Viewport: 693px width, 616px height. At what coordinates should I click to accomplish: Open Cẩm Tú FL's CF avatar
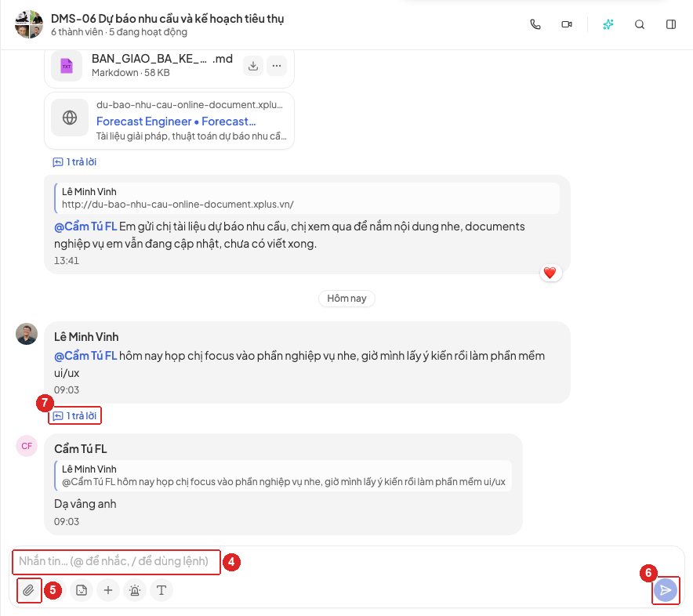[27, 446]
